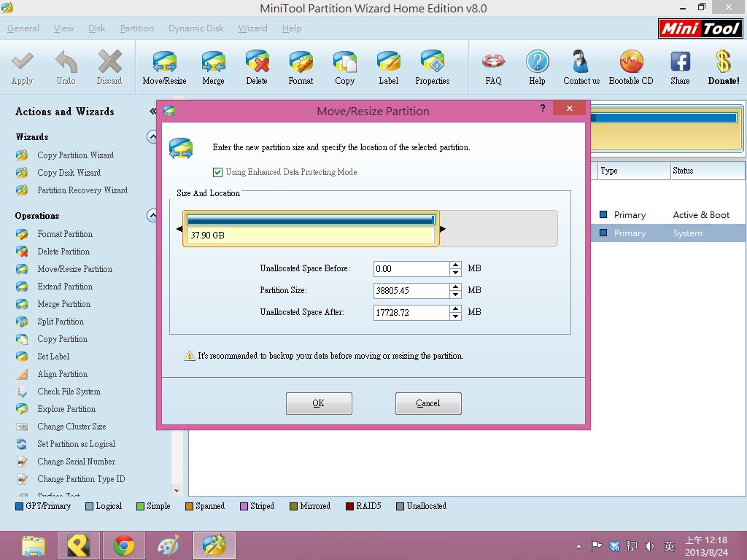Click the MiniTool logo
This screenshot has height=560, width=747.
coord(700,28)
